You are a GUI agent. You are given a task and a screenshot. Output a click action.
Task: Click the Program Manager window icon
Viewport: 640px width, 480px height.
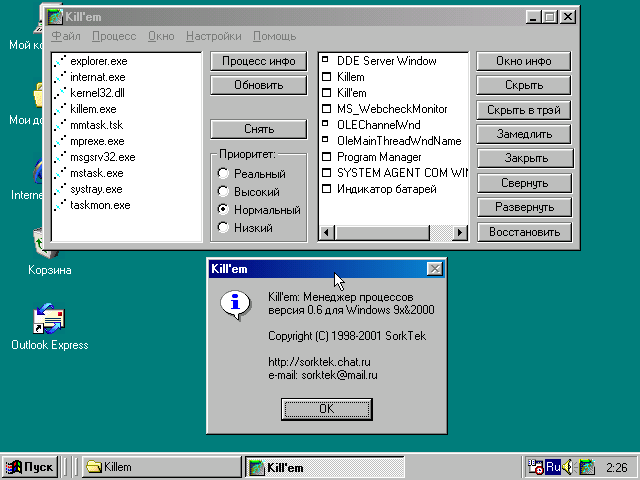(326, 157)
